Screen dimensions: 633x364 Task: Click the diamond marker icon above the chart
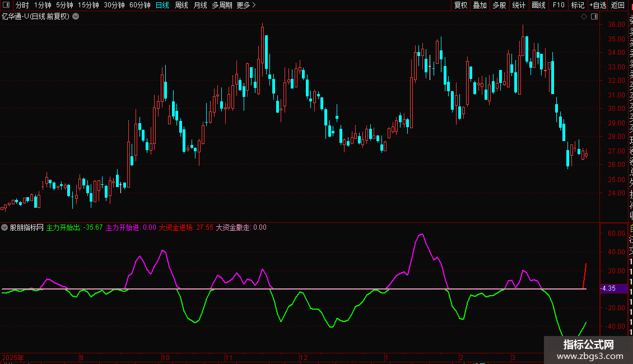pyautogui.click(x=584, y=17)
